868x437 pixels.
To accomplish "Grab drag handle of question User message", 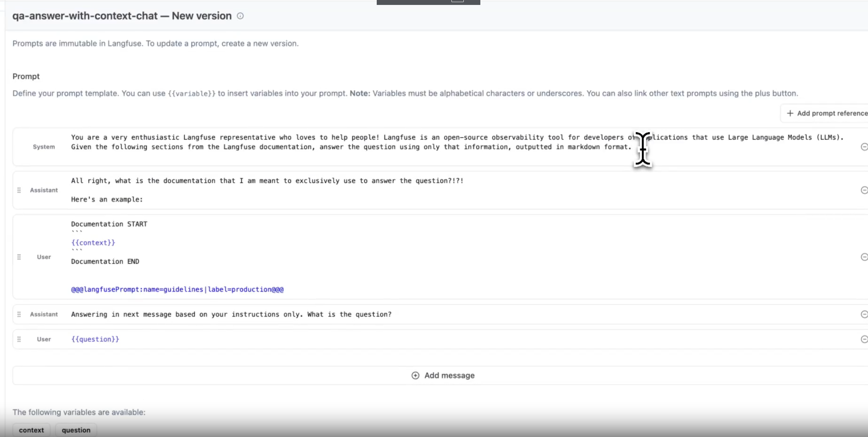I will (x=19, y=339).
